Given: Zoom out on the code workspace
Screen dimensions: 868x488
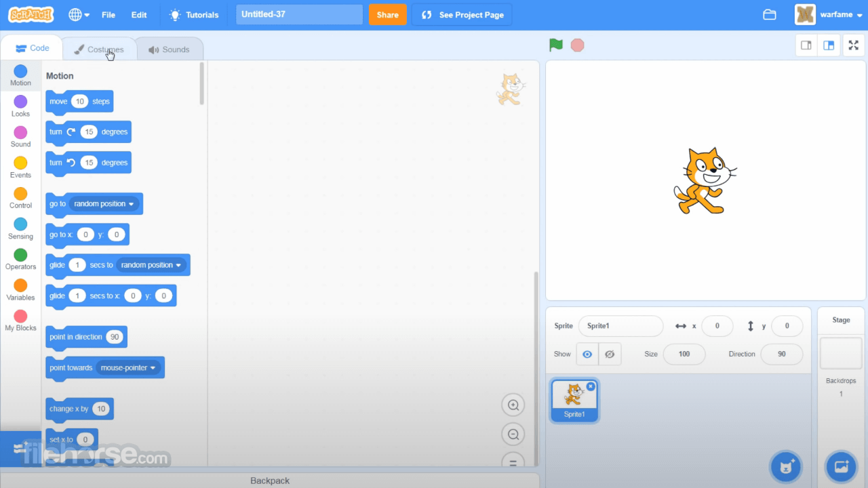Looking at the screenshot, I should coord(513,434).
